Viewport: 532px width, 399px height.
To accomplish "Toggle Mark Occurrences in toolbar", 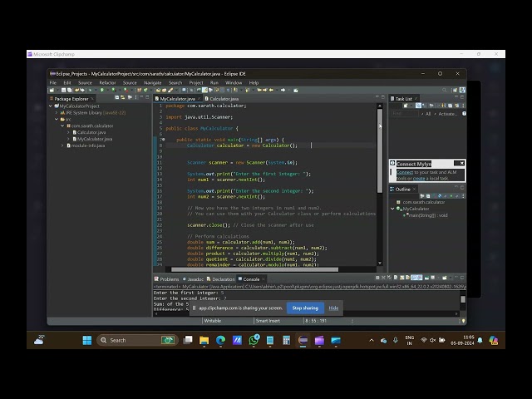I will pyautogui.click(x=204, y=91).
